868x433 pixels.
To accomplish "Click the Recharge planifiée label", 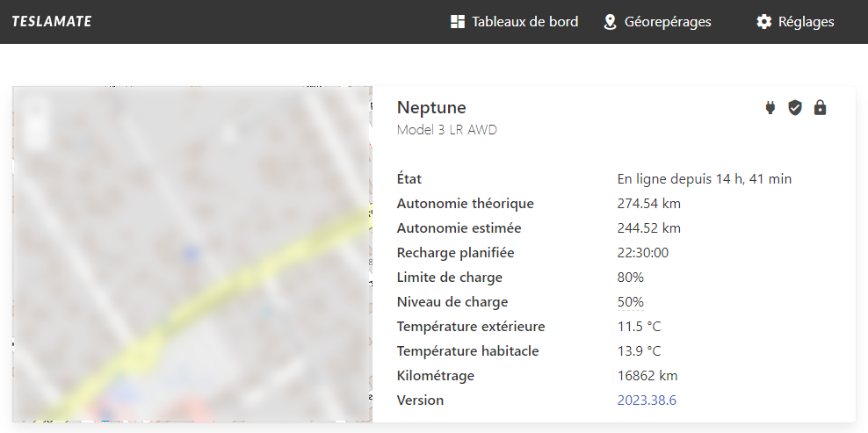I will point(456,253).
